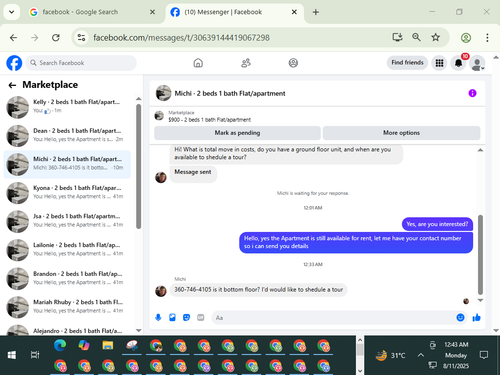Open Chrome three-dot menu
Viewport: 500px width, 375px height.
[x=487, y=38]
